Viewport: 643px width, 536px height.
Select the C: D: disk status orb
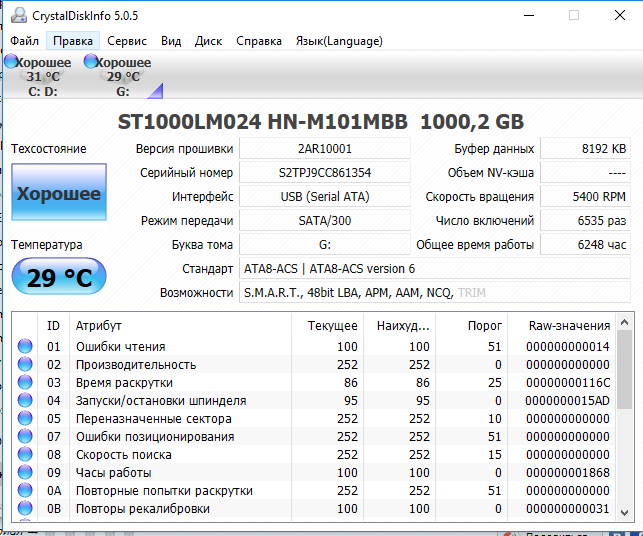click(11, 62)
